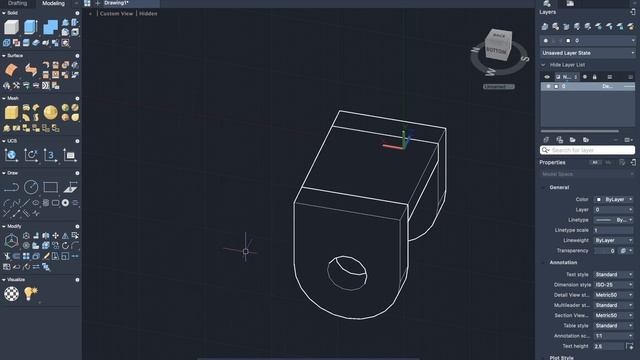Click the Unnamed UCS label under ViewCube

pyautogui.click(x=499, y=87)
